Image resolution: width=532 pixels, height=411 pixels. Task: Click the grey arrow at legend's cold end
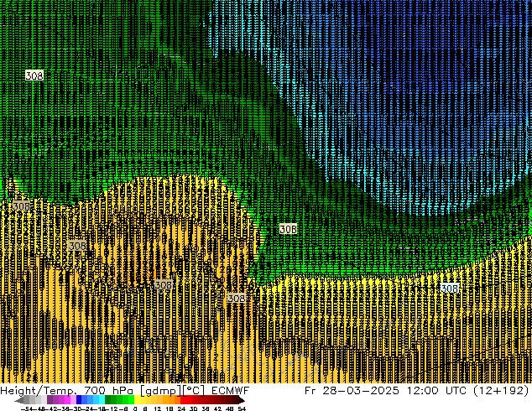(19, 400)
